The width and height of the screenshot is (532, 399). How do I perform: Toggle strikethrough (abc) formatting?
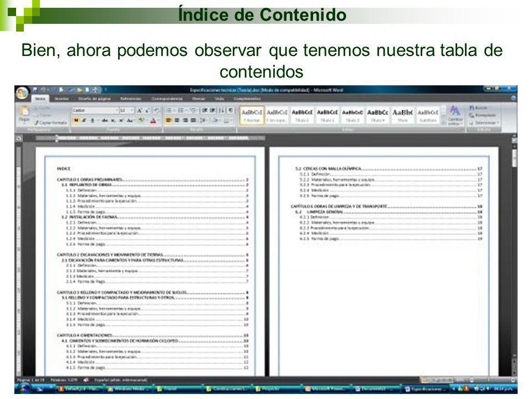tap(105, 120)
